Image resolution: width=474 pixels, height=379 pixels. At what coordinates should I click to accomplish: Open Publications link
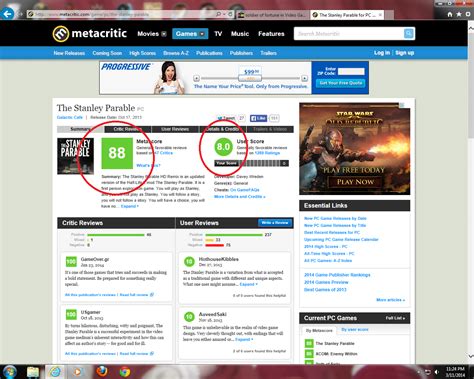tap(209, 53)
